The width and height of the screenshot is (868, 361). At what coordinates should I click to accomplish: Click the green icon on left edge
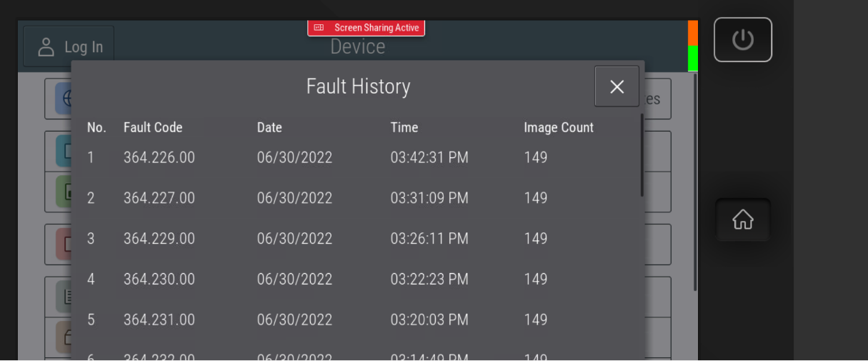coord(64,192)
